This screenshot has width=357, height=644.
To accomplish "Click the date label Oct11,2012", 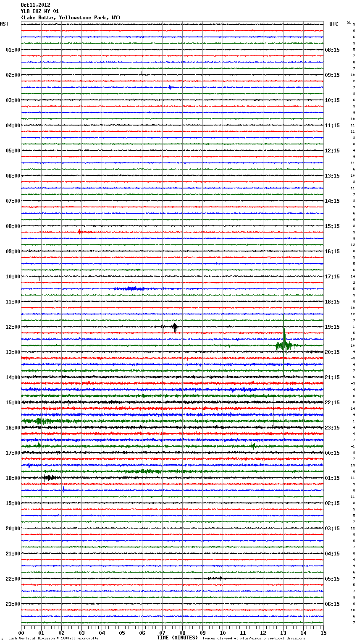I will tap(35, 5).
